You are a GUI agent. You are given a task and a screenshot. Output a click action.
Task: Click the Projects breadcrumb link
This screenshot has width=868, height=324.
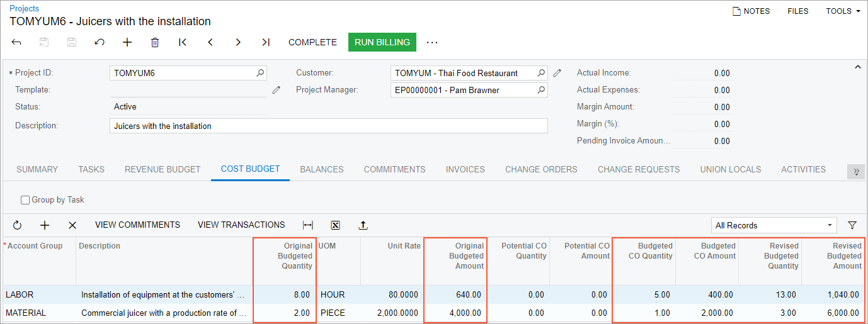pos(24,9)
